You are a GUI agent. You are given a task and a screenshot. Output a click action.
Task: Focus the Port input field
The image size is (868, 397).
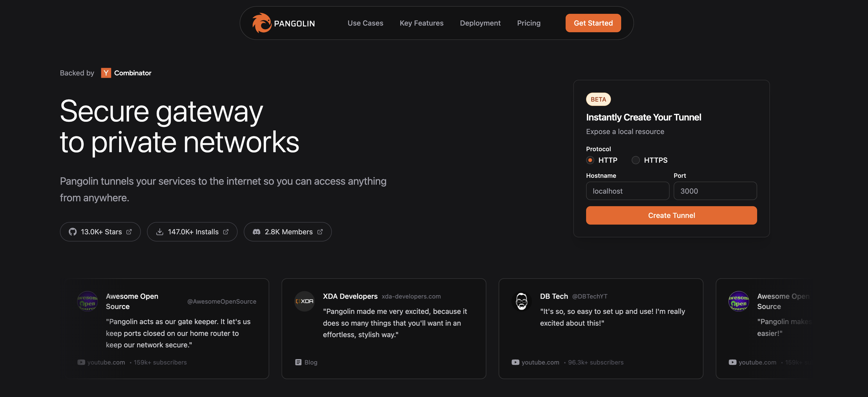pyautogui.click(x=715, y=191)
